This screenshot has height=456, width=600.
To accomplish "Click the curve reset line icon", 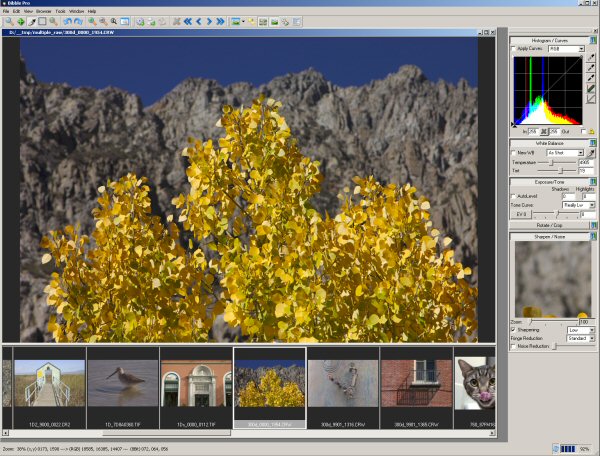I will click(591, 99).
